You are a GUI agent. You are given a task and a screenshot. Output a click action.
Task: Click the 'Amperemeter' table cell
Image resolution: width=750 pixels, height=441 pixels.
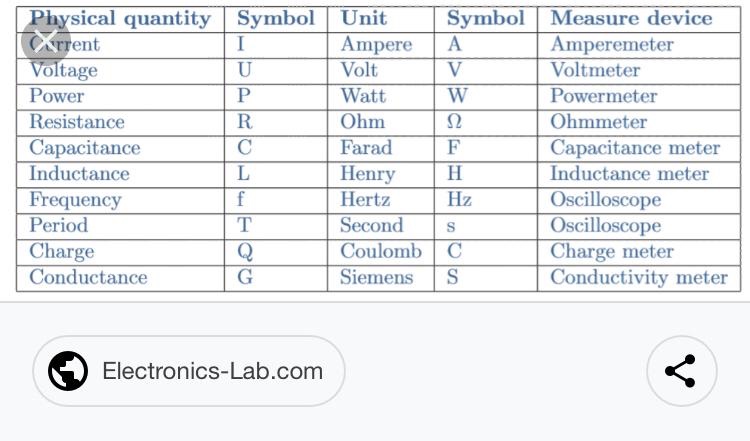612,45
